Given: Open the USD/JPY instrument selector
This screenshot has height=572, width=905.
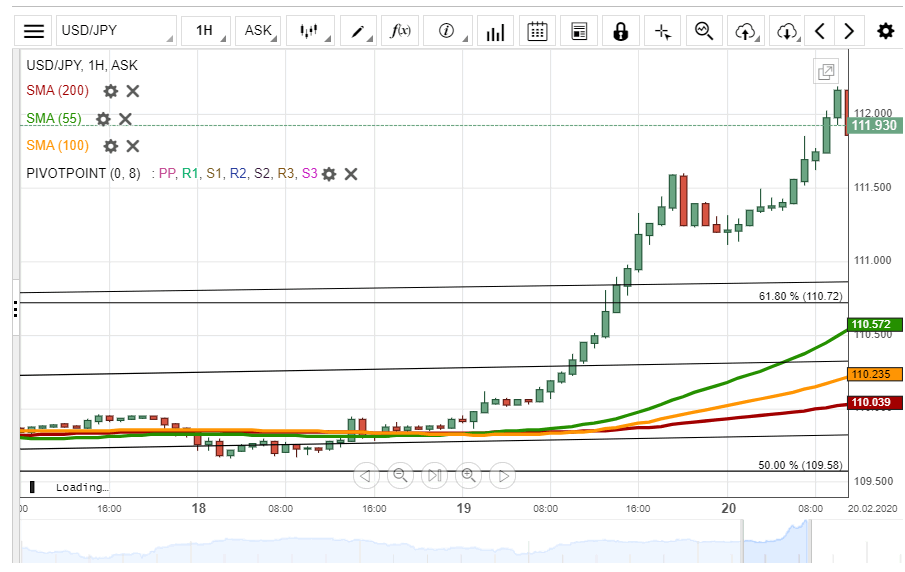Looking at the screenshot, I should pos(117,31).
